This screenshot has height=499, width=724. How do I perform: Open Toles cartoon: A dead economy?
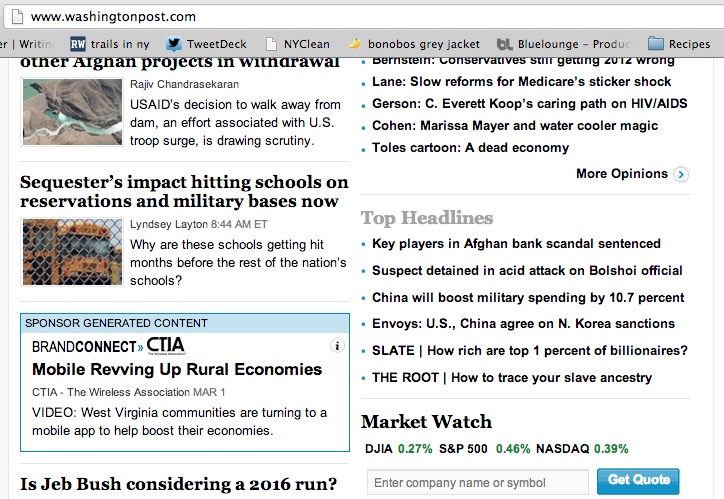[x=470, y=147]
